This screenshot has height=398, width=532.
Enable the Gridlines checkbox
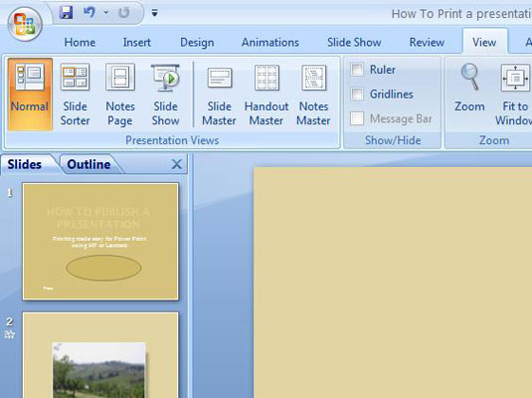pyautogui.click(x=357, y=94)
